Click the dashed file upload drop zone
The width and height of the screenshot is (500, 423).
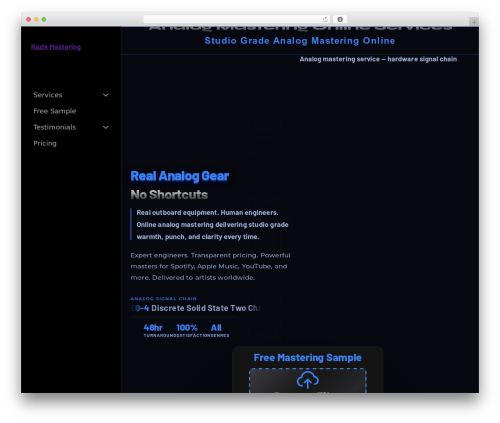tap(308, 381)
